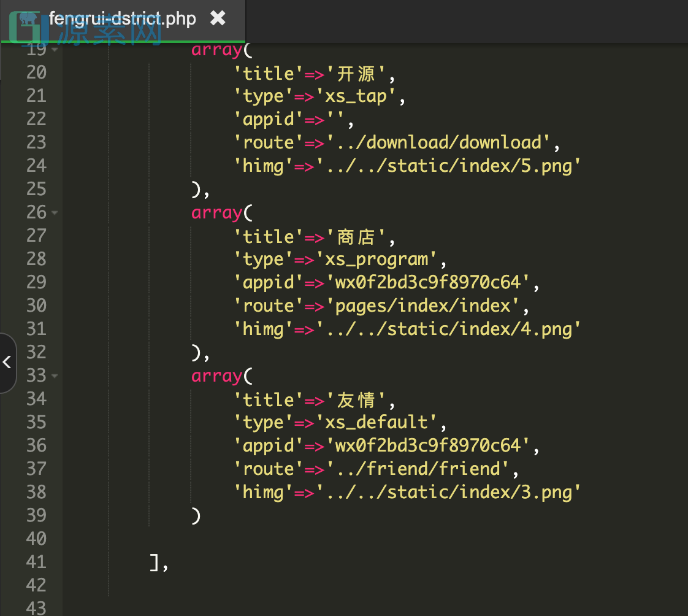Click the array keyword on line 33

217,375
